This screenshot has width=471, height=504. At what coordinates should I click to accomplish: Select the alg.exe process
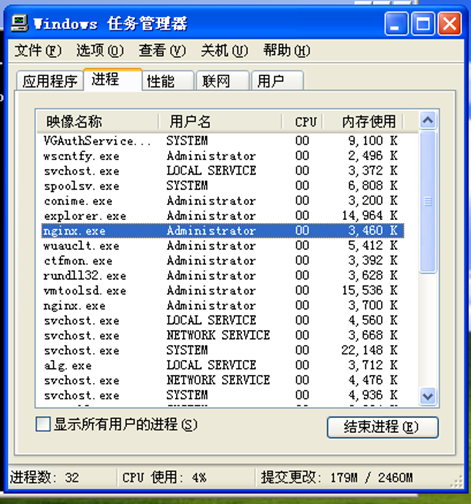point(223,365)
